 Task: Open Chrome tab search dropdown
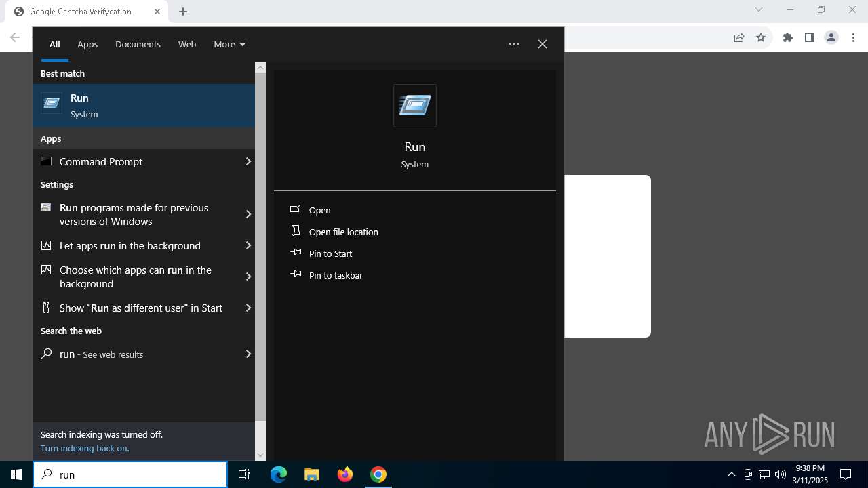pyautogui.click(x=759, y=10)
